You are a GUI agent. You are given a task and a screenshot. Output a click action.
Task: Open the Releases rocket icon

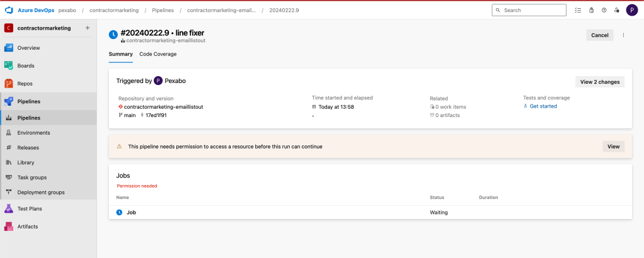click(9, 148)
